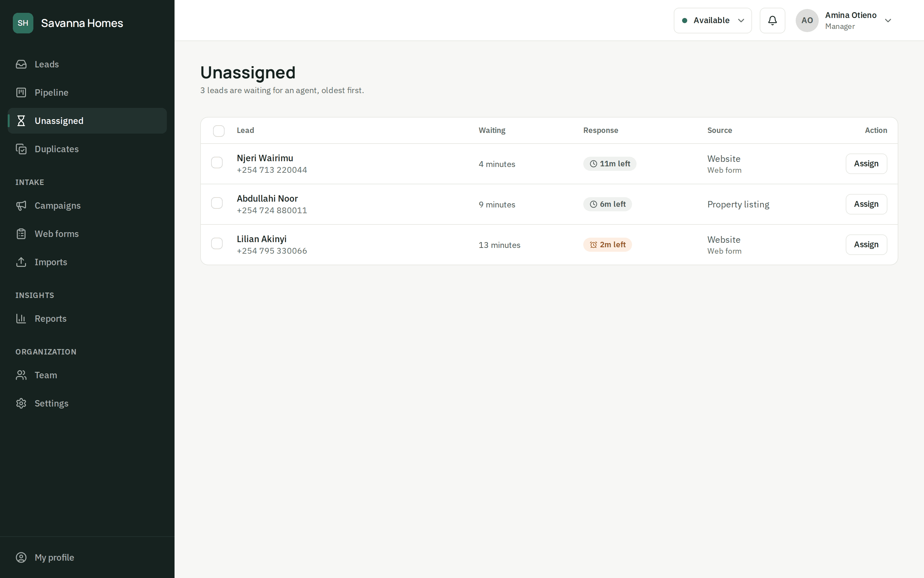
Task: Click phone number +254 795 330066
Action: [272, 251]
